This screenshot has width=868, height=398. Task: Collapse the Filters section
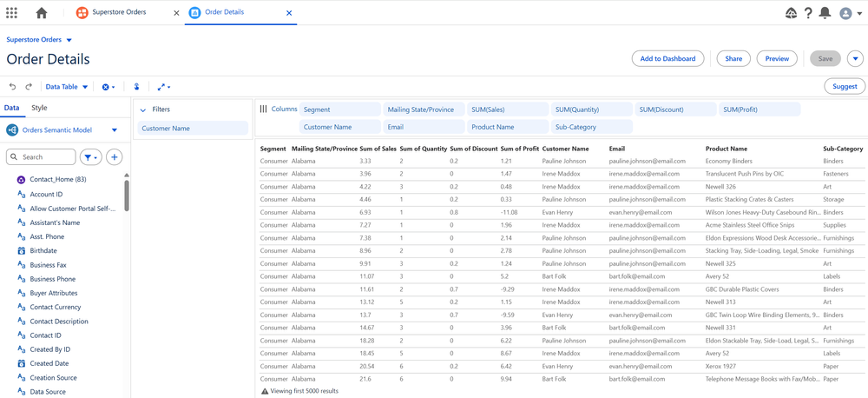click(143, 110)
